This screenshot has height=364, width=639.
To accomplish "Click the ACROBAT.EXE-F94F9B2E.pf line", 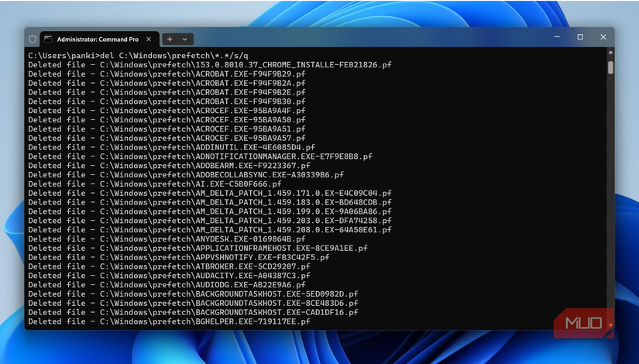I will click(167, 92).
